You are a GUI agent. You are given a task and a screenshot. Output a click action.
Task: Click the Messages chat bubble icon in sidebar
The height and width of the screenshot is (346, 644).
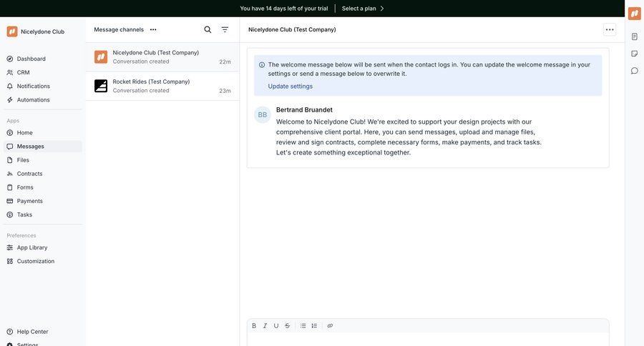click(x=10, y=146)
